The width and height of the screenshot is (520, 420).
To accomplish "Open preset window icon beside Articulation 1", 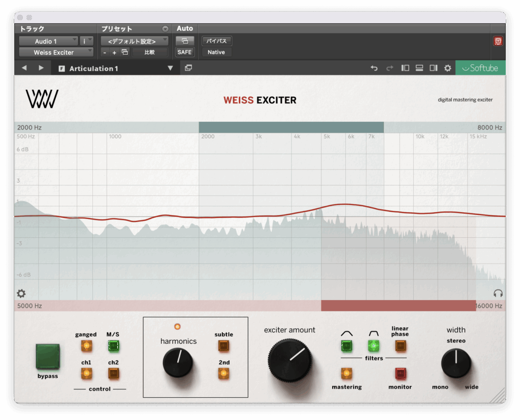I will 188,68.
